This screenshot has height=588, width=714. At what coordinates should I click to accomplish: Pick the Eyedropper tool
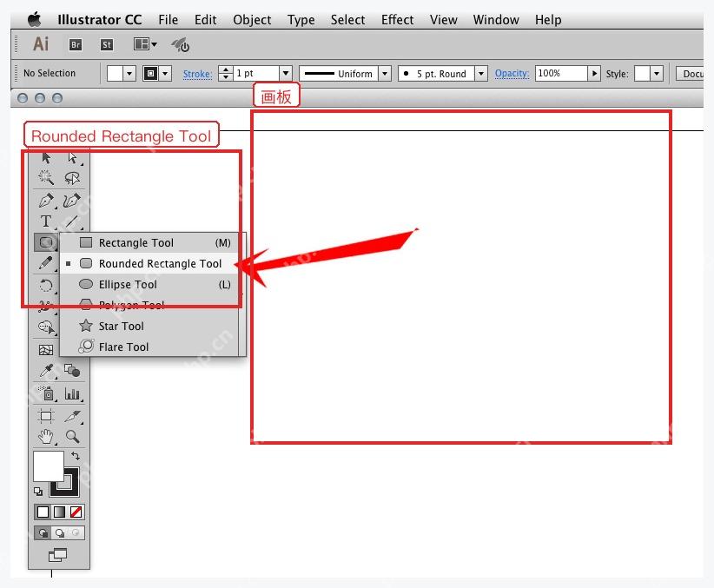tap(46, 371)
